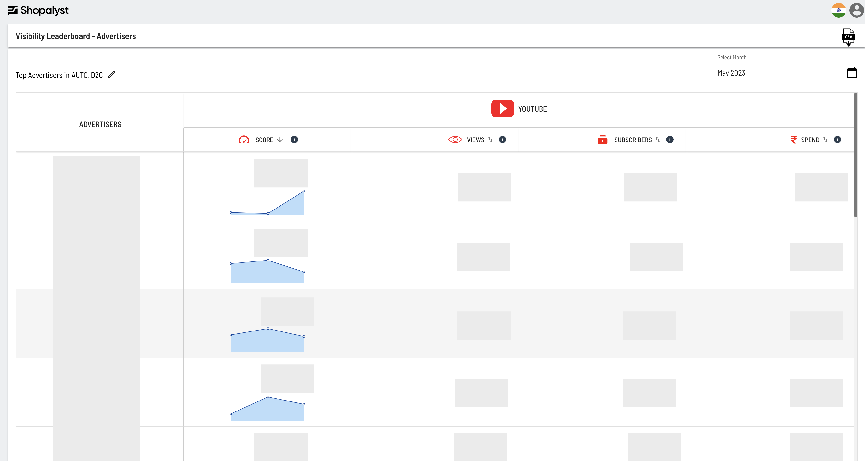Screen dimensions: 868x461
Task: Click the ADVERTISERS column header
Action: pos(100,124)
